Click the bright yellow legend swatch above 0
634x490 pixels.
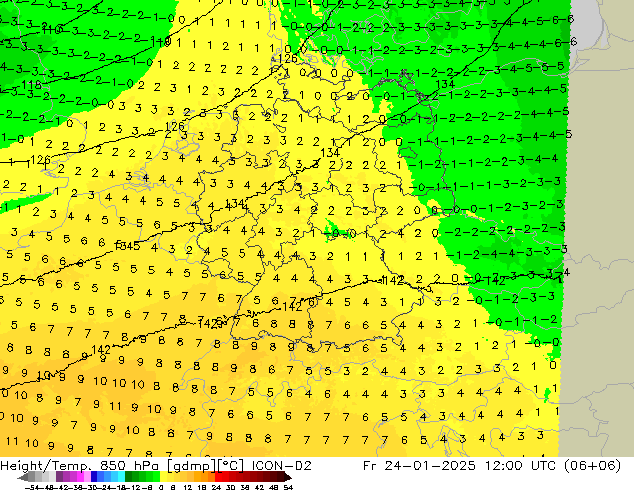click(x=163, y=476)
